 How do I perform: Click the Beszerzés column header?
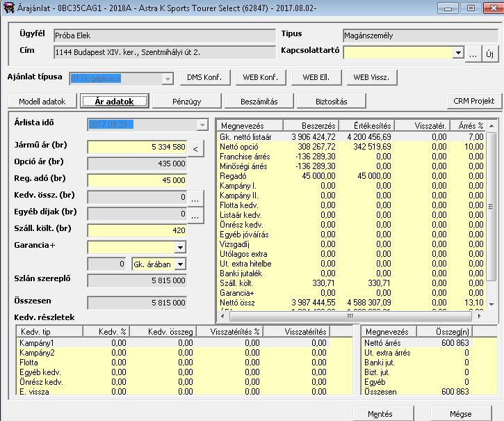tap(311, 125)
